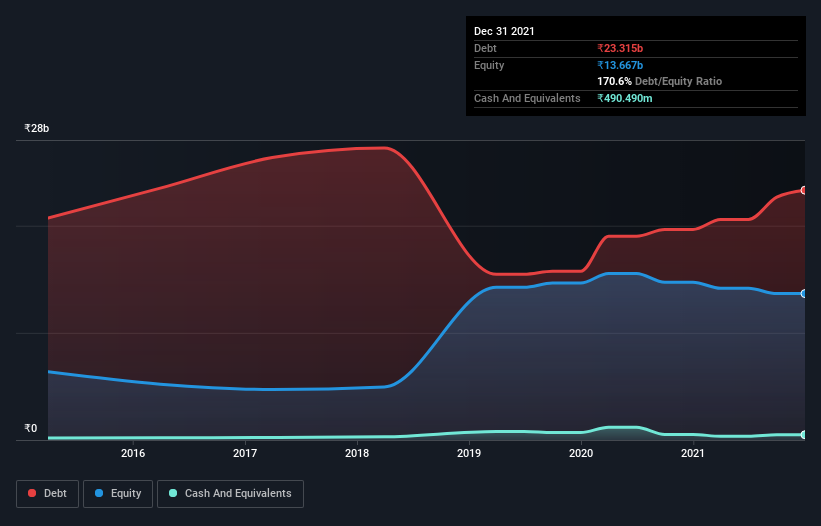This screenshot has height=526, width=821.
Task: Click the 2017 axis label
Action: (245, 453)
